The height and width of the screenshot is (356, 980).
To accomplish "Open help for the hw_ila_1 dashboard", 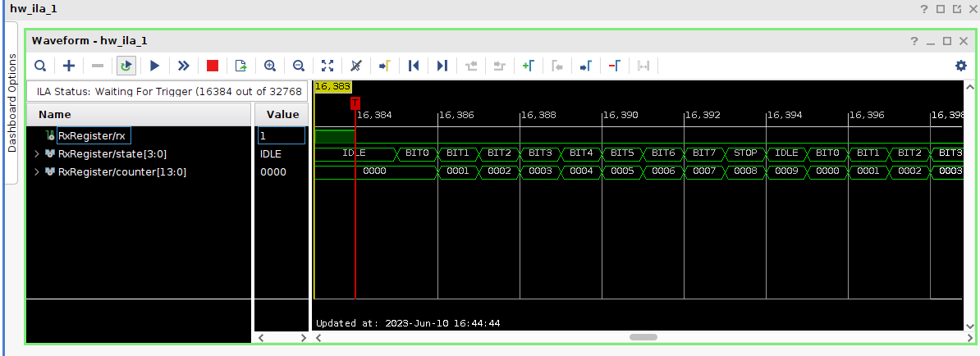I will click(923, 9).
